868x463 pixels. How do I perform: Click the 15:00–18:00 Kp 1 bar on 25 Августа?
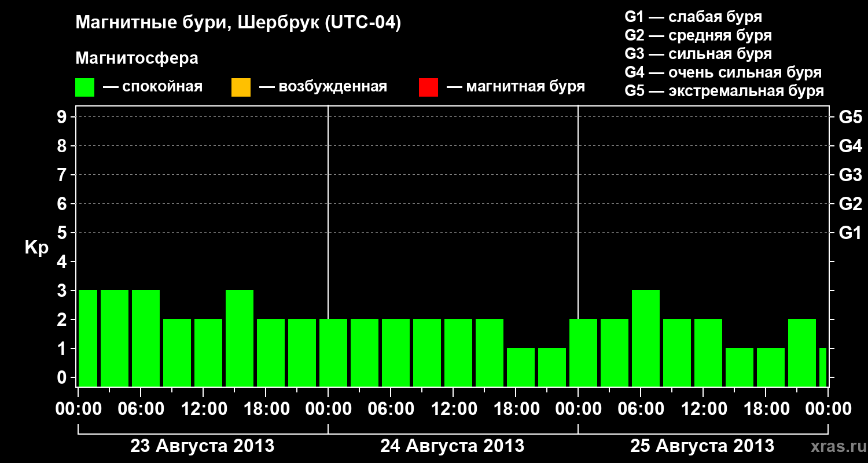click(x=740, y=367)
